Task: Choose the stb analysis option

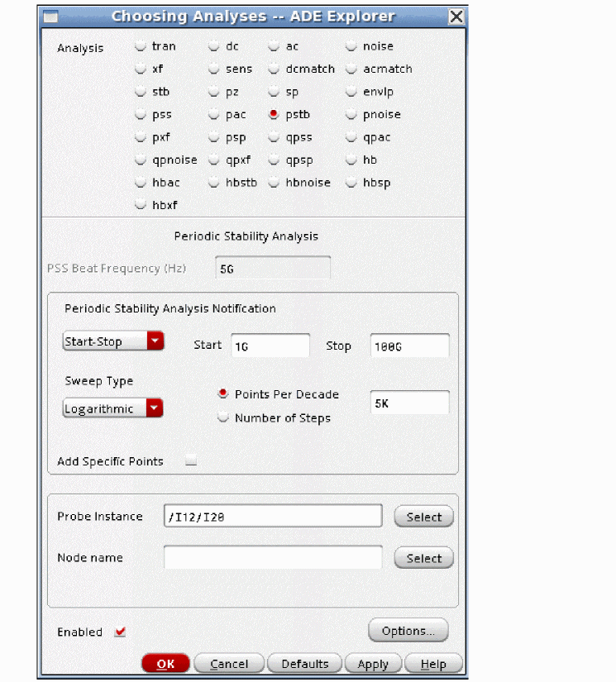Action: click(x=141, y=91)
